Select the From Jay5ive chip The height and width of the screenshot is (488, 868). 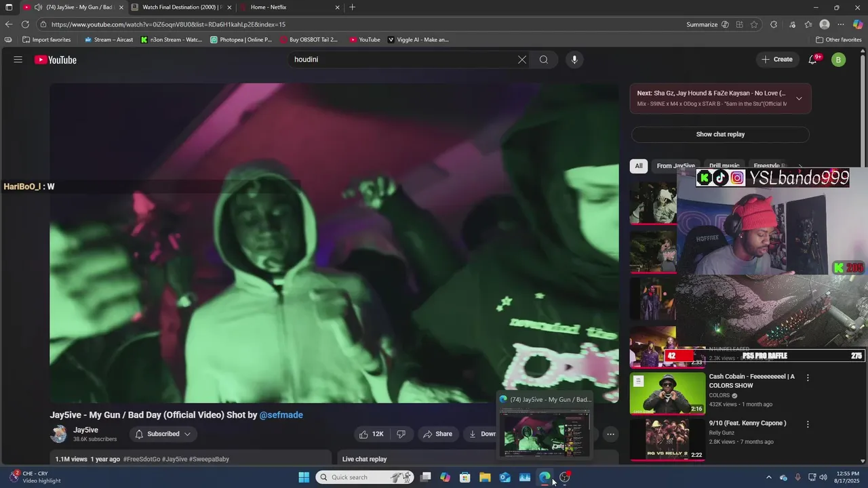675,166
